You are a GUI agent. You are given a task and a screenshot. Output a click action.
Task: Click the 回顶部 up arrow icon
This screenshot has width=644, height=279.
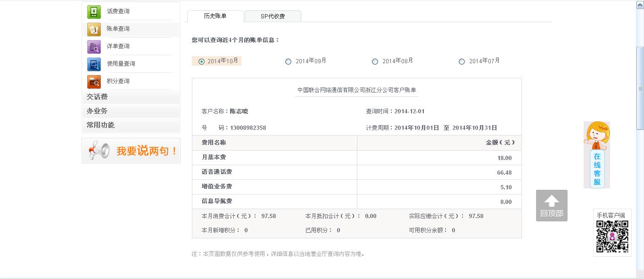[552, 201]
